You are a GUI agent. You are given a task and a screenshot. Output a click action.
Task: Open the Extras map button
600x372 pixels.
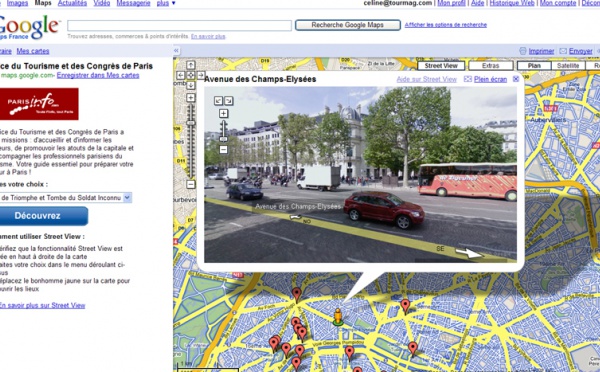click(491, 66)
